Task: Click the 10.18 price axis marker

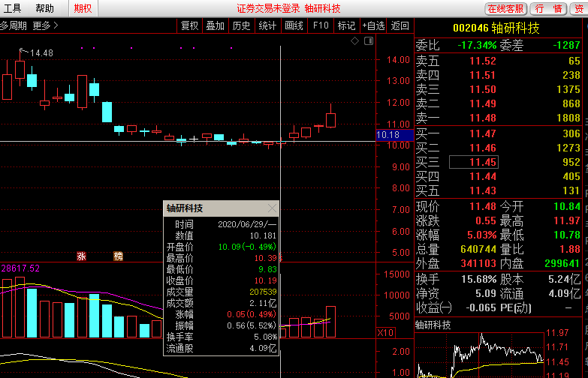Action: pyautogui.click(x=394, y=135)
